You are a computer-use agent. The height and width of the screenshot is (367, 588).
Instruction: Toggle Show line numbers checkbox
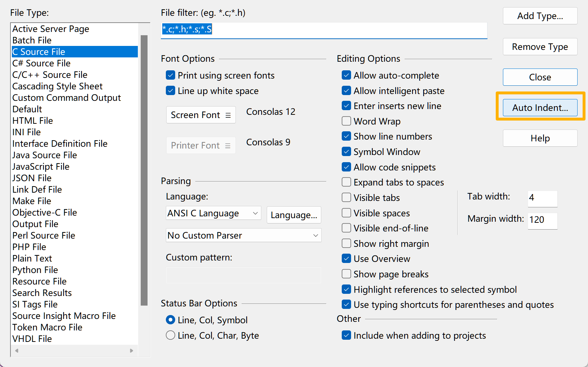pos(346,136)
